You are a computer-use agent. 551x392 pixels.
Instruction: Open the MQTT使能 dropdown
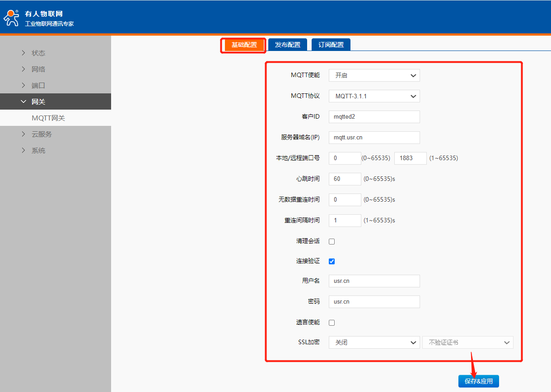click(x=374, y=75)
